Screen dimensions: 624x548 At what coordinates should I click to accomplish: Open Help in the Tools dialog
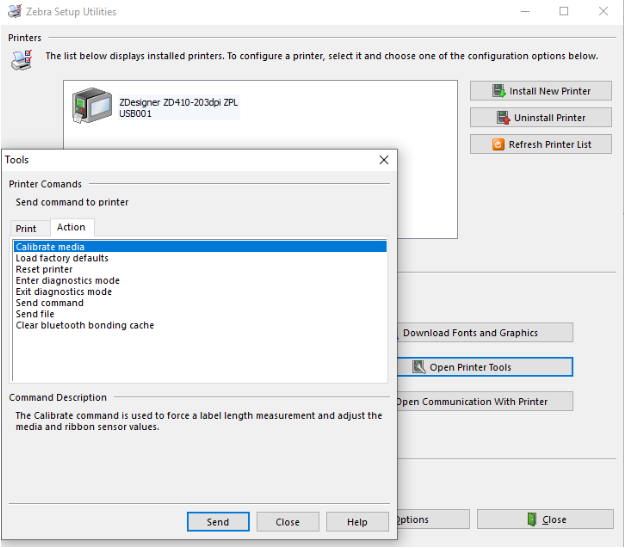pyautogui.click(x=357, y=522)
